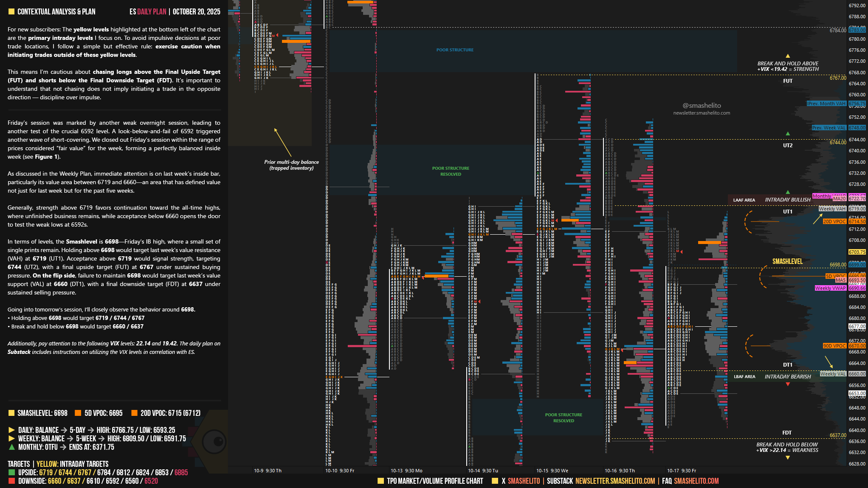Click the yellow triangle beside Daily Balance
The width and height of the screenshot is (868, 488).
point(11,430)
